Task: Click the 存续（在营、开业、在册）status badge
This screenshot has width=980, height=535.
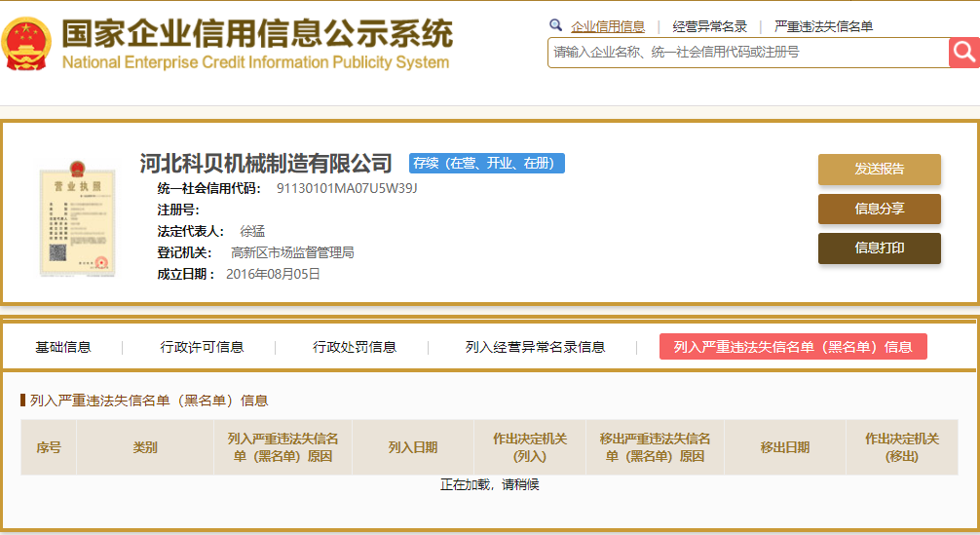Action: click(487, 163)
